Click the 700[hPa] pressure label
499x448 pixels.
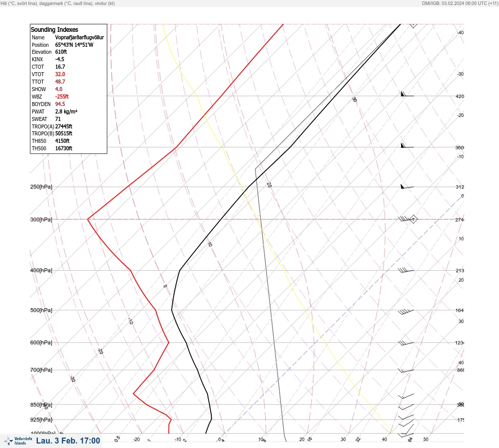41,370
